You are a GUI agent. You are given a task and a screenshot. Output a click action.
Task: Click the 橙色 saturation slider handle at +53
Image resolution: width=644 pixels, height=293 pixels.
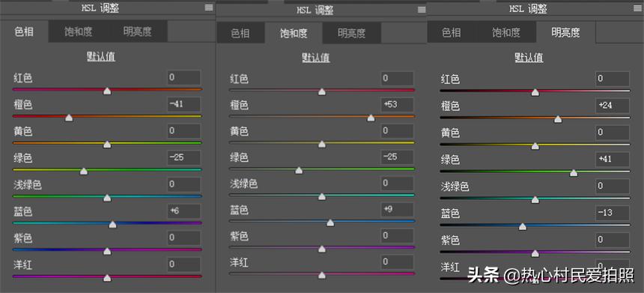click(x=371, y=118)
